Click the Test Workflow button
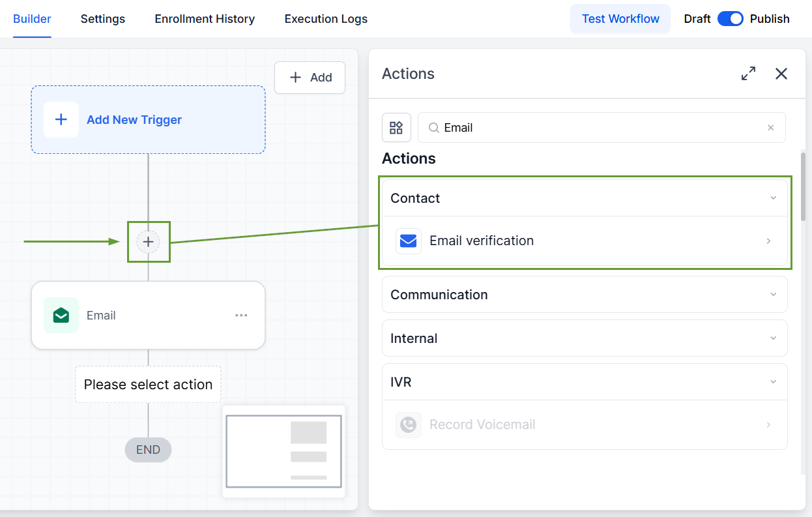 [x=620, y=19]
